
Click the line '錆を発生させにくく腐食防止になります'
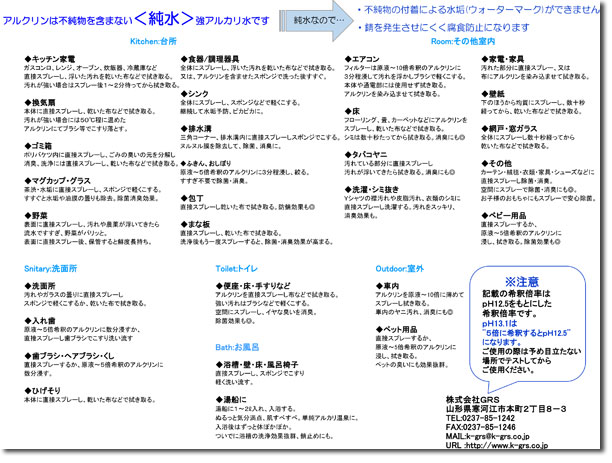coord(447,27)
